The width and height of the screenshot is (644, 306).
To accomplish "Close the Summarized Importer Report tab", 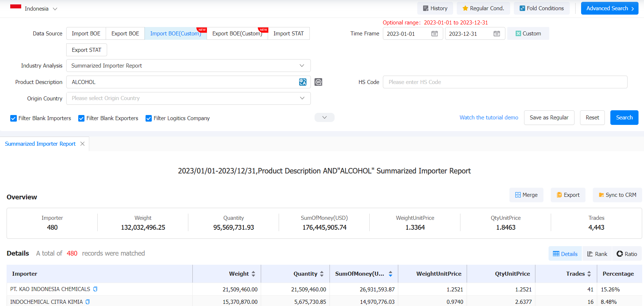I will (x=83, y=144).
